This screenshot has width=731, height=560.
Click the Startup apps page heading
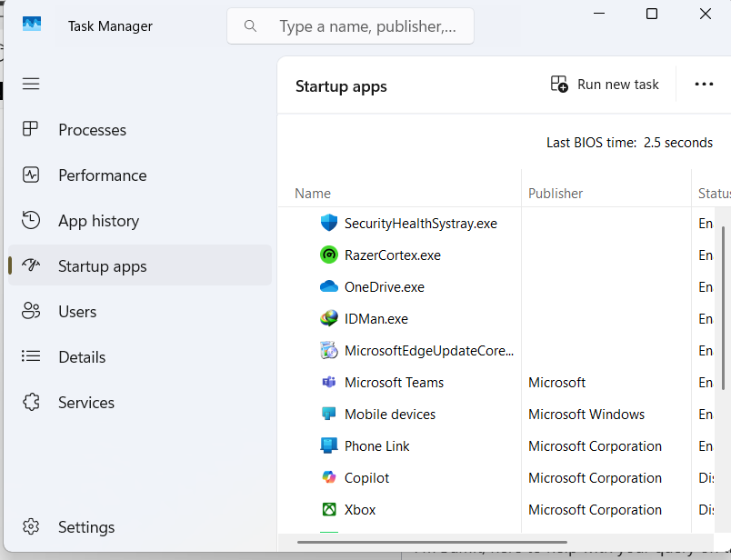click(x=341, y=86)
